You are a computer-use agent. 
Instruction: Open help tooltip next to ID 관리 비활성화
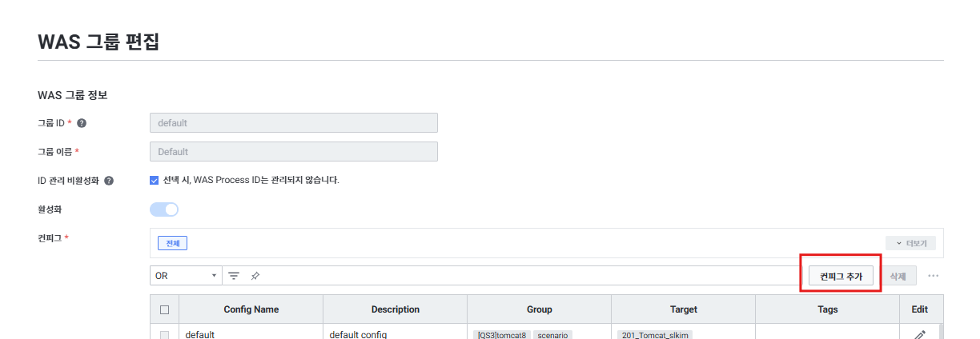(109, 181)
